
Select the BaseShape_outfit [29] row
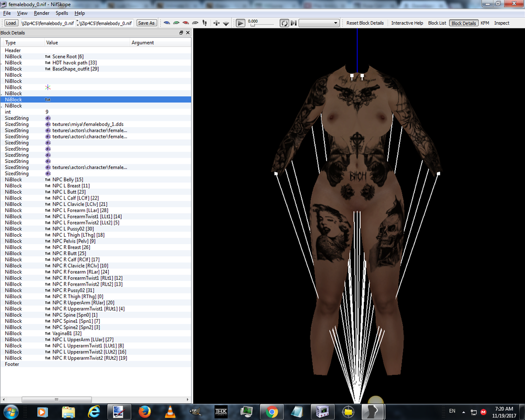pyautogui.click(x=96, y=69)
